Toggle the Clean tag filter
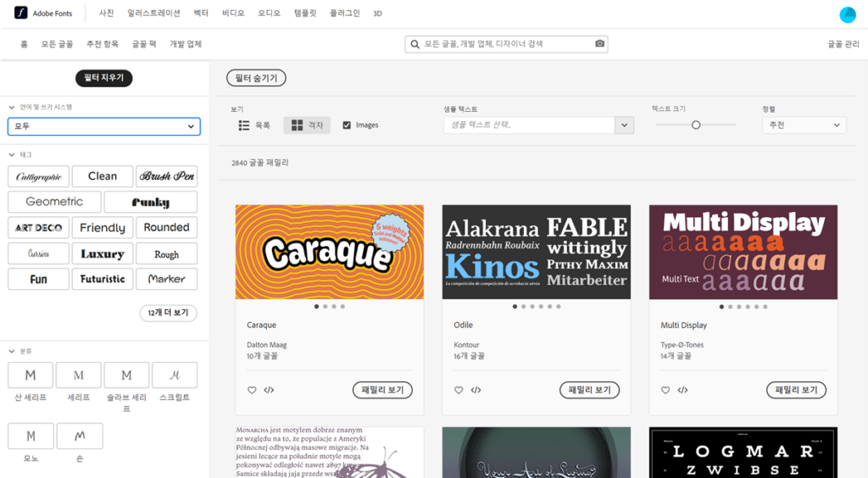Screen dimensions: 868x478 [103, 176]
